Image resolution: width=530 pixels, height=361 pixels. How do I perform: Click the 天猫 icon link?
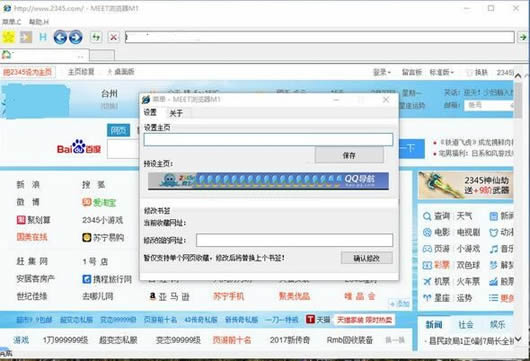click(318, 319)
